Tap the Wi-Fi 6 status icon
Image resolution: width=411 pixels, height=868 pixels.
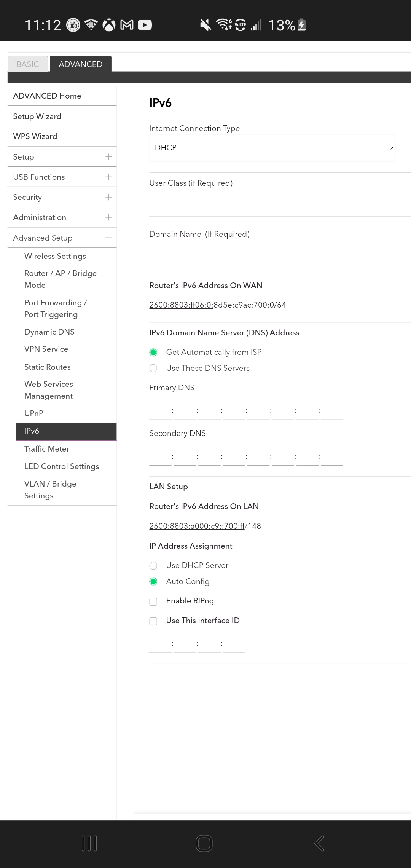tap(224, 24)
